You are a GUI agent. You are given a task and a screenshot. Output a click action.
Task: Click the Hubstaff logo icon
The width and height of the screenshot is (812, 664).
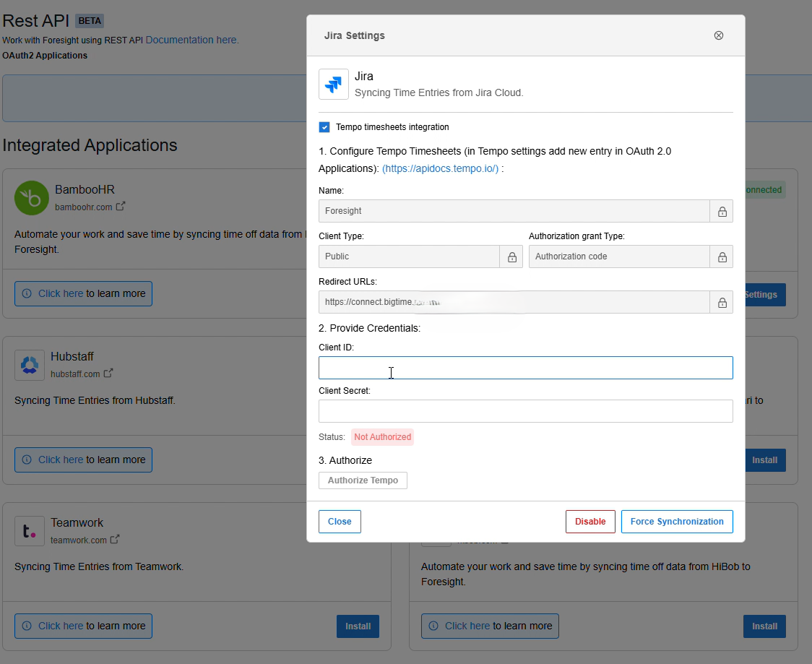(30, 365)
